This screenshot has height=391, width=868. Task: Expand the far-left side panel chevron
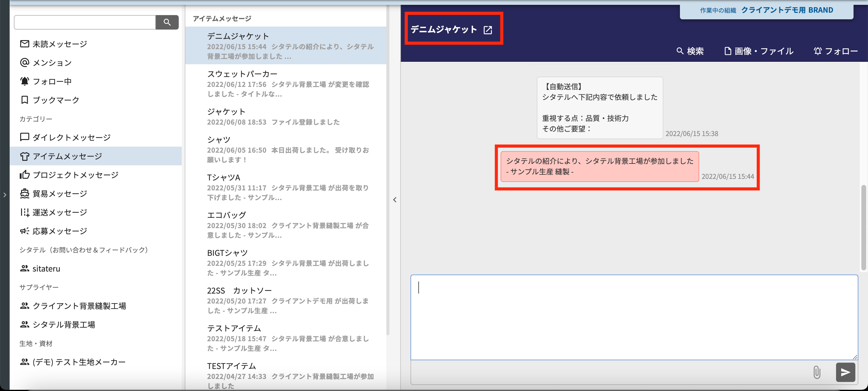click(5, 195)
